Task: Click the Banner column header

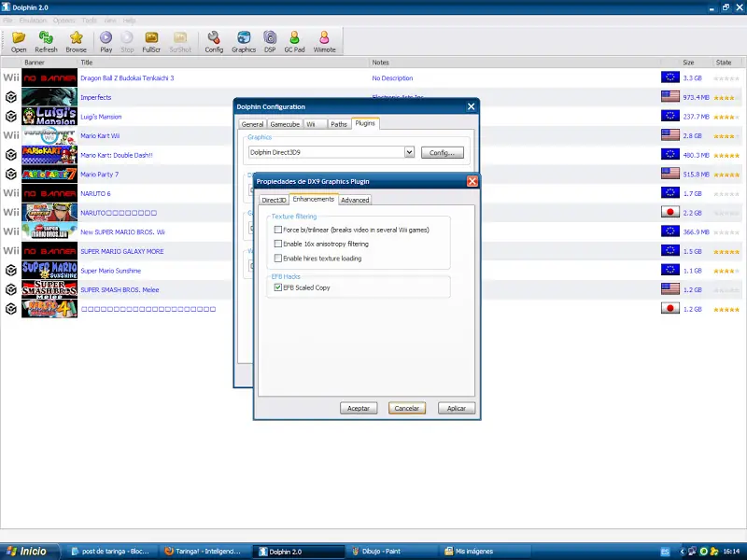Action: [x=49, y=63]
